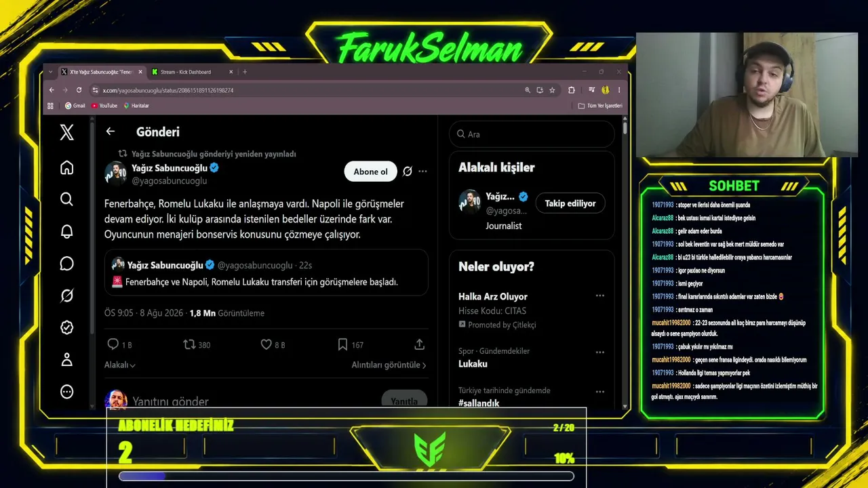
Task: Open the Alakalı kişiler profile avatar
Action: [x=470, y=202]
